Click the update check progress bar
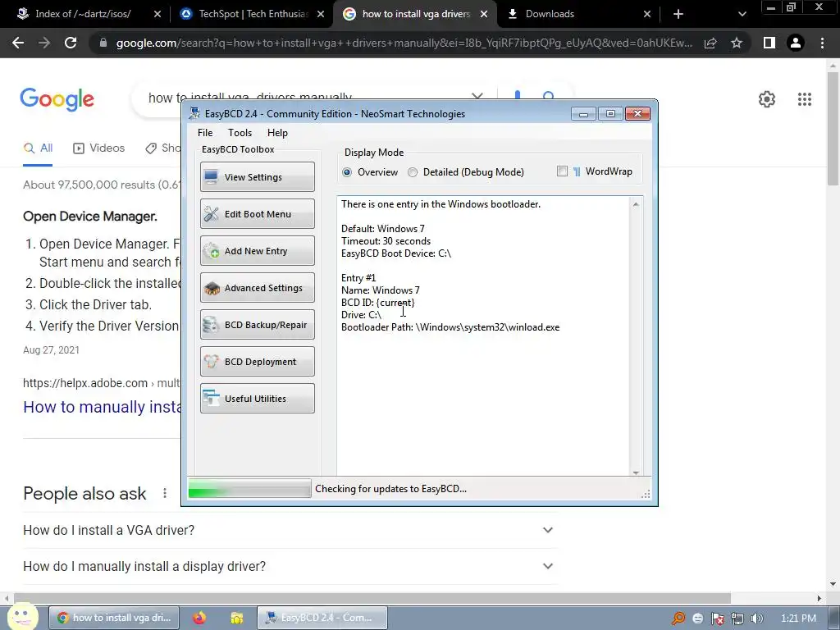Screen dimensions: 840x630 [x=249, y=489]
